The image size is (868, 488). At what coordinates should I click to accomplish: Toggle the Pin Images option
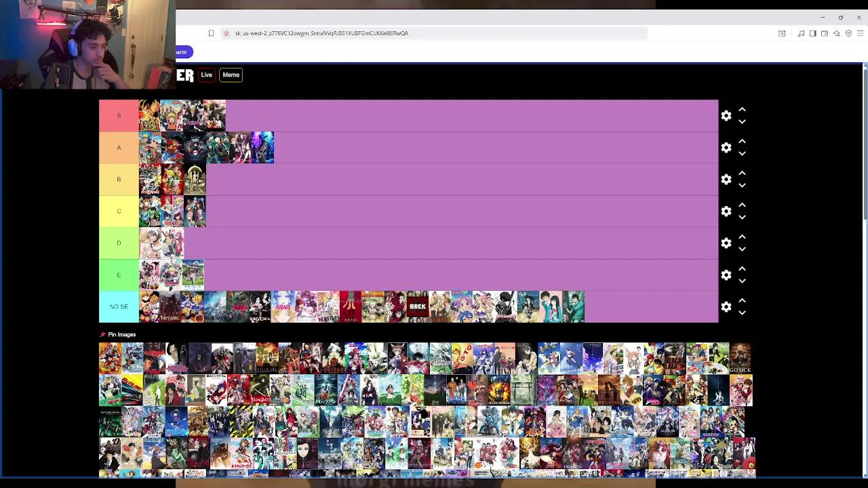coord(118,335)
